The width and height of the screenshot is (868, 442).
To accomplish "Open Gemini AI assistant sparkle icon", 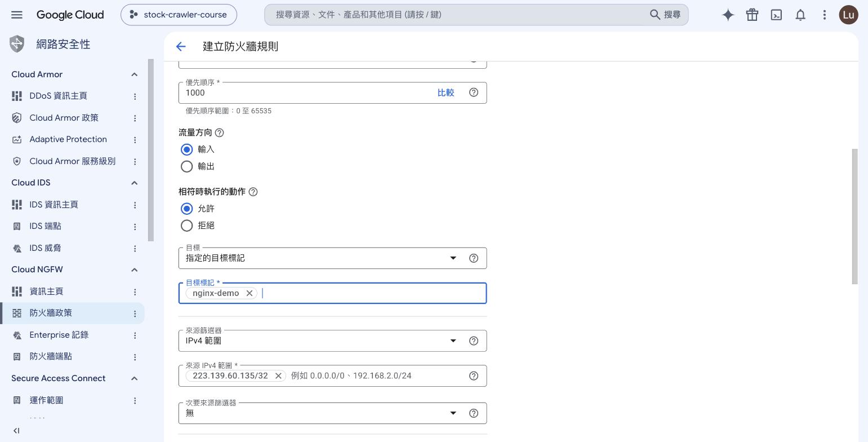I will point(728,15).
